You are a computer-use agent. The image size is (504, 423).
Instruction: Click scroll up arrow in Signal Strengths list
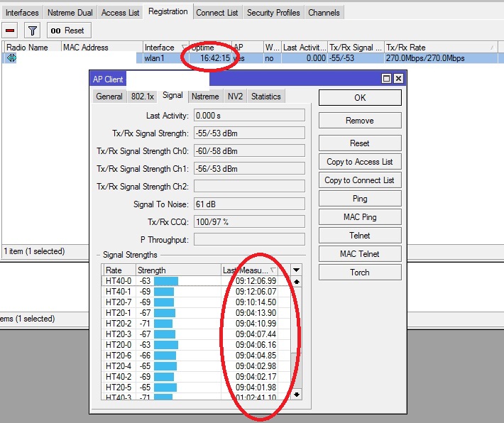click(x=296, y=282)
